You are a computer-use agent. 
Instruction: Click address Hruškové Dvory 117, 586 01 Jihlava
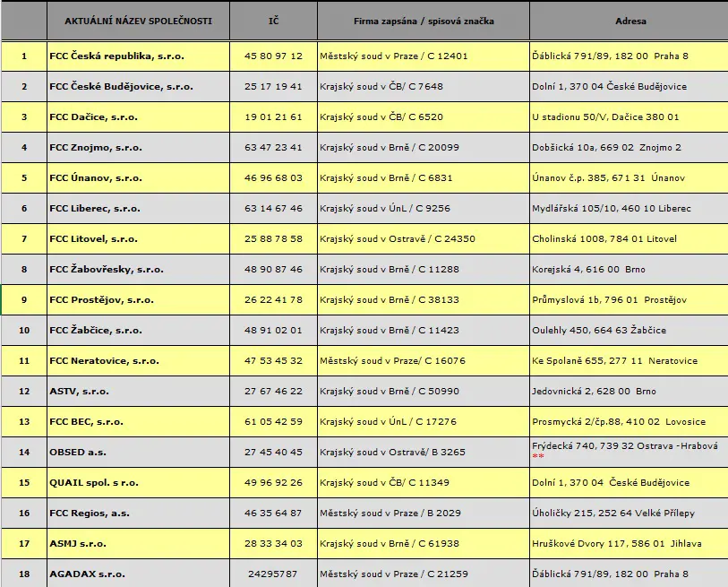click(x=617, y=543)
